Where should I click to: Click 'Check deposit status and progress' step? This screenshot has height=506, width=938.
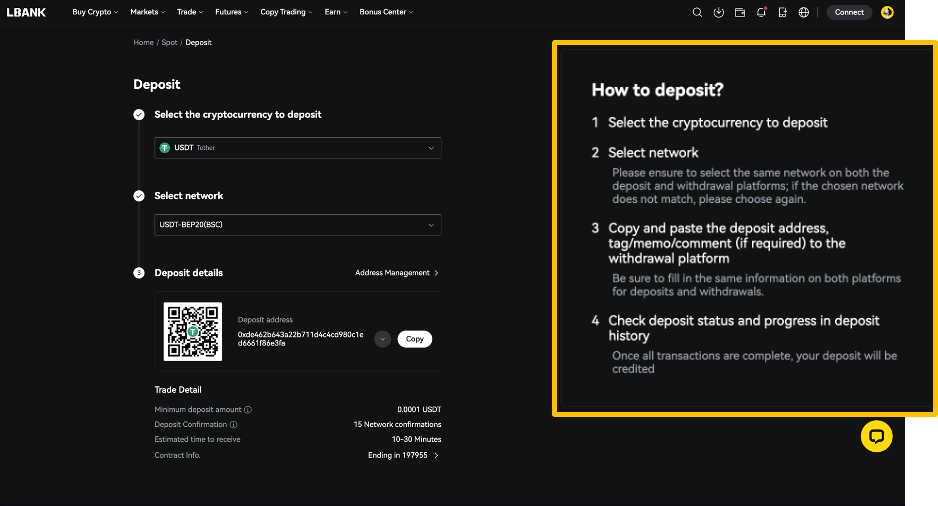click(744, 328)
